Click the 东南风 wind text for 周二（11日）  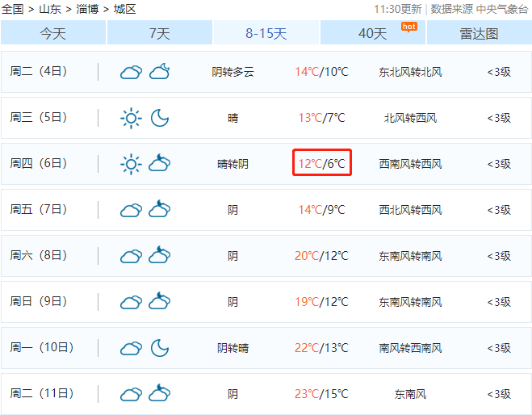click(x=411, y=394)
